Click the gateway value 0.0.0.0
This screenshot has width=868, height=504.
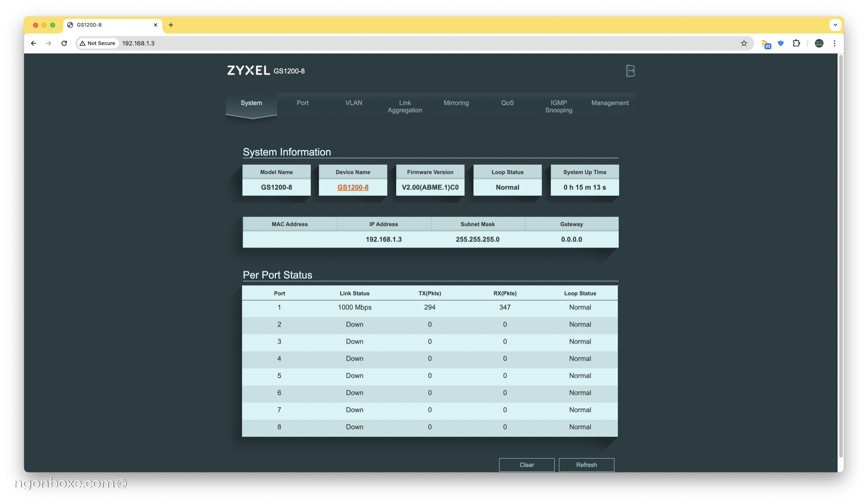click(571, 239)
